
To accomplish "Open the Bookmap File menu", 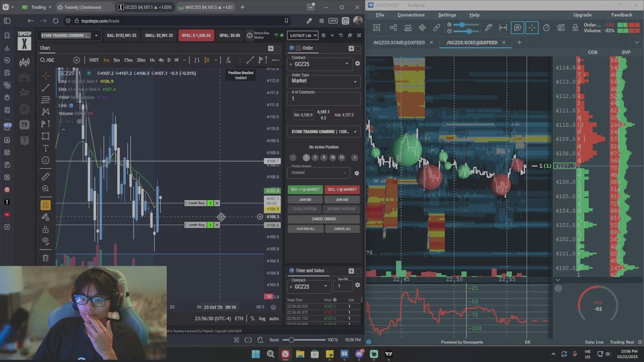I will [x=380, y=15].
